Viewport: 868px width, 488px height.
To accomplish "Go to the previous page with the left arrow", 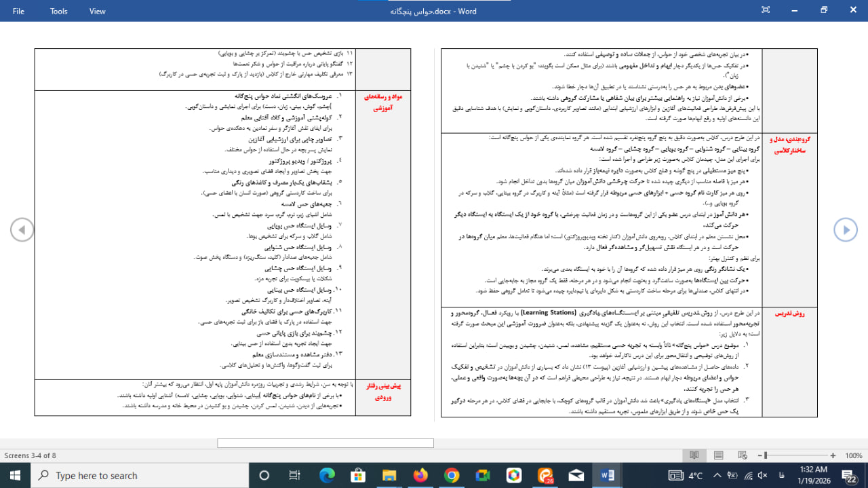I will (x=22, y=230).
